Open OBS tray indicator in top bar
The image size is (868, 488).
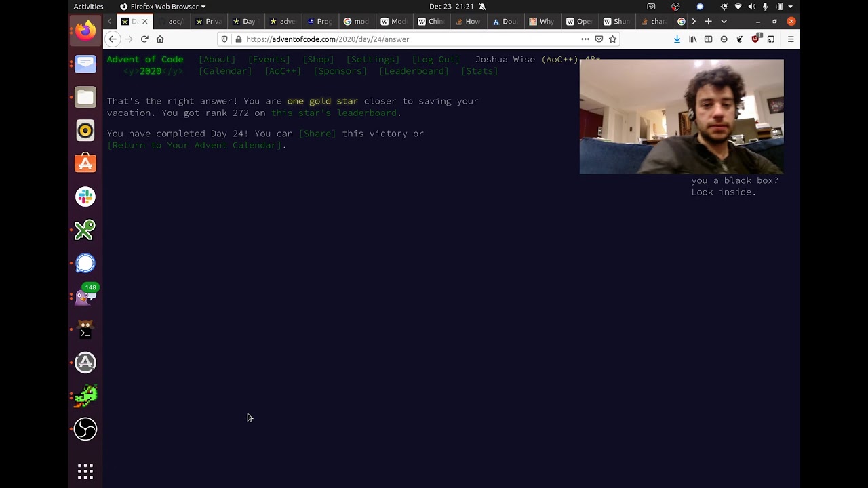click(x=675, y=7)
